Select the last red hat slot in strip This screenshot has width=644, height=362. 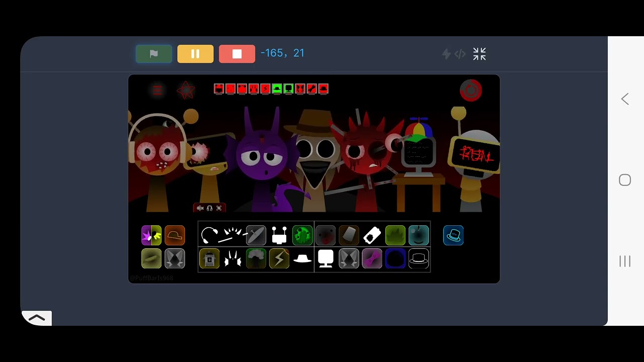point(324,89)
